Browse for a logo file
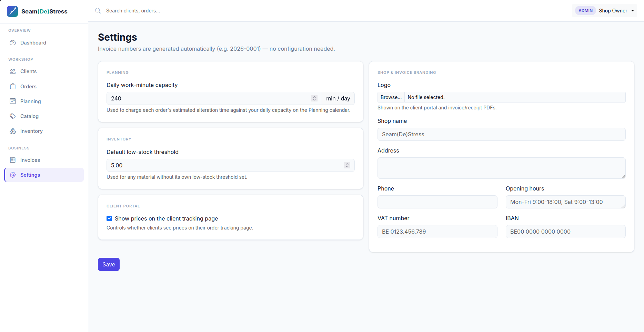644x332 pixels. 391,97
